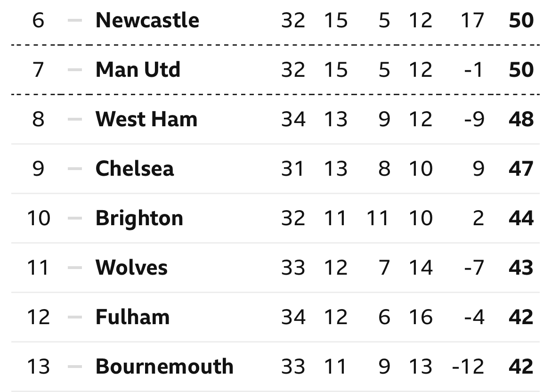Select the Bournemouth team name
The height and width of the screenshot is (392, 551).
(x=164, y=367)
